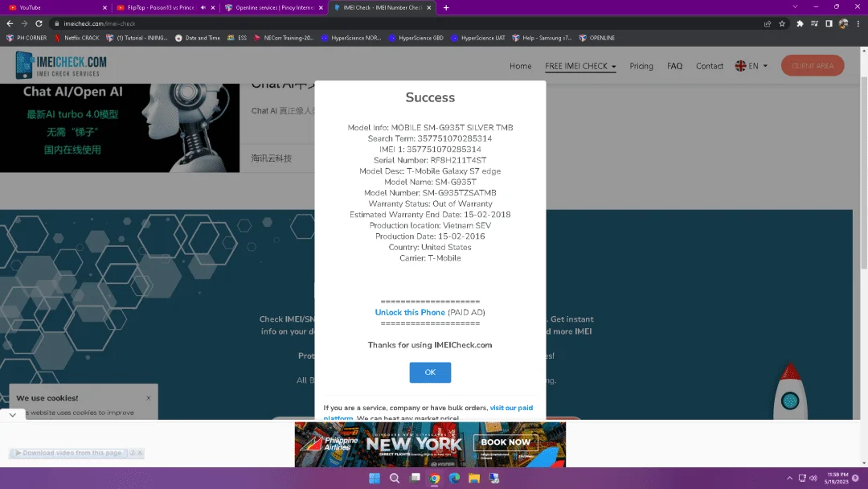Click the Carrier: T-Mobile text
This screenshot has width=868, height=489.
[430, 258]
